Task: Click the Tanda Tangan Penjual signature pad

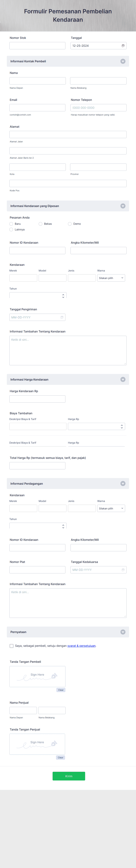Action: point(37,744)
